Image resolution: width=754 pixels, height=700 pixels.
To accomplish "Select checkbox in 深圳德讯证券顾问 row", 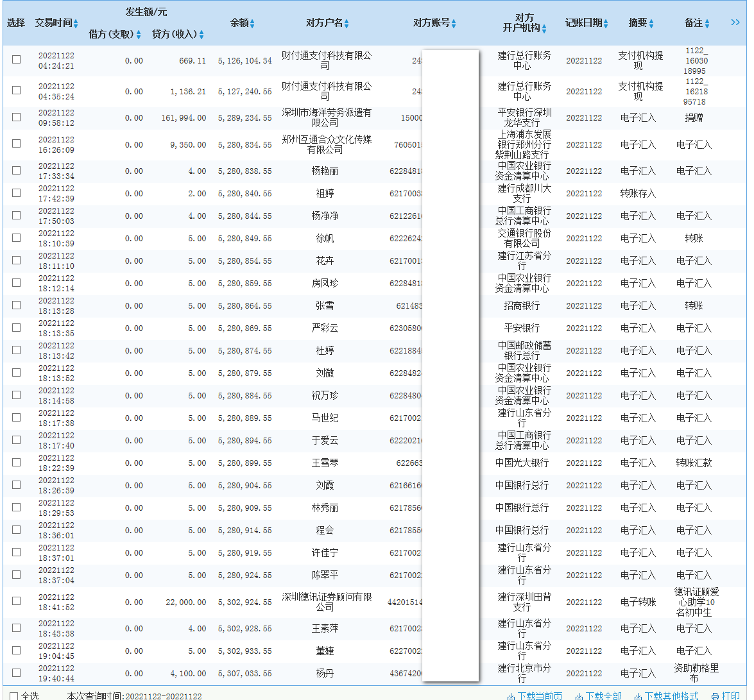I will tap(16, 601).
